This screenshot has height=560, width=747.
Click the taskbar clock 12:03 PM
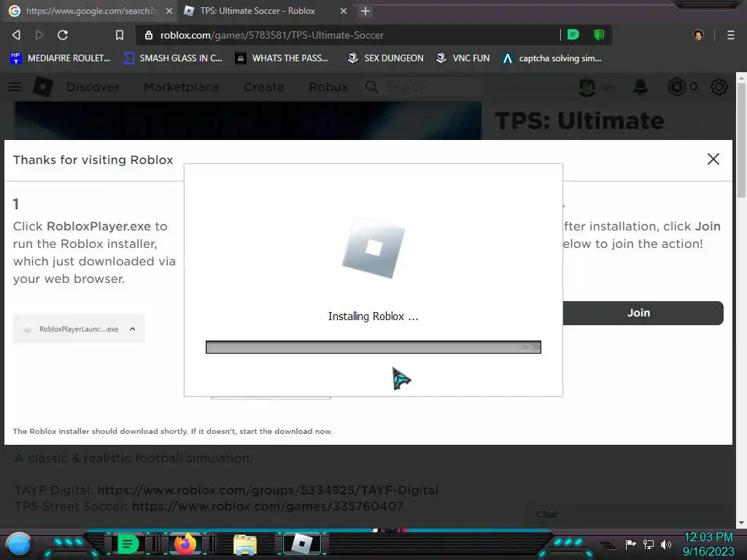(708, 537)
